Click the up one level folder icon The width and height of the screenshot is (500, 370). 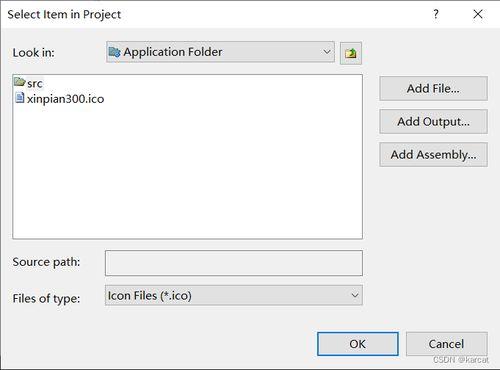coord(351,53)
